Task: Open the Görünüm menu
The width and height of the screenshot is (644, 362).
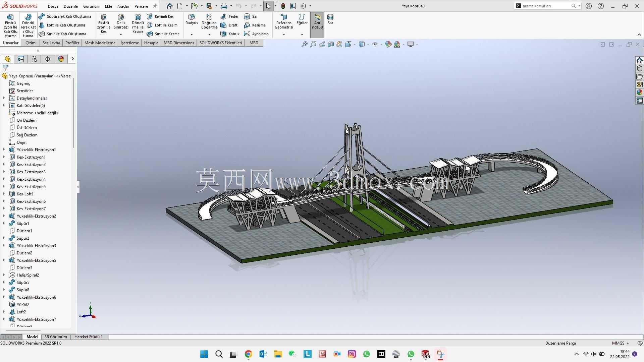Action: (x=91, y=6)
